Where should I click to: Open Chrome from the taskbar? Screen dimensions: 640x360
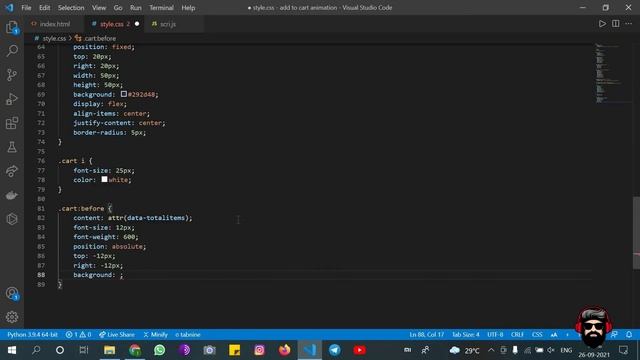point(135,350)
